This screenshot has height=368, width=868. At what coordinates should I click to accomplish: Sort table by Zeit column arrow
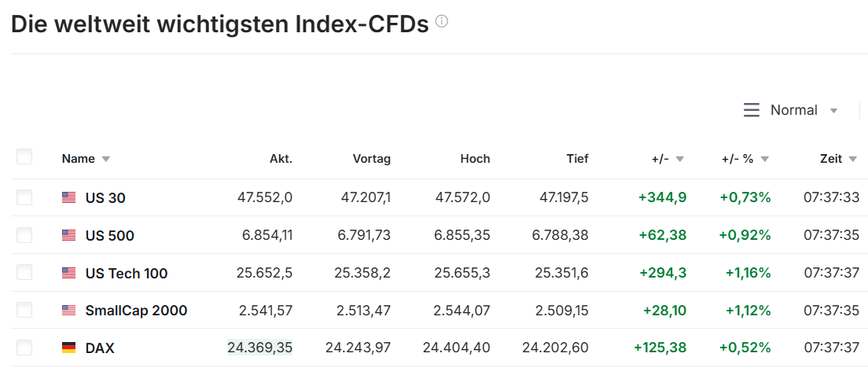coord(852,159)
